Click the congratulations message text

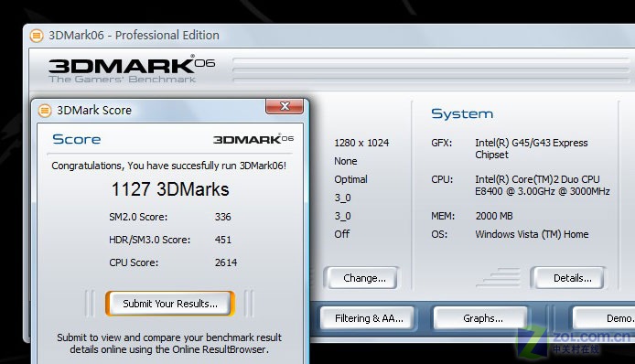pos(169,166)
